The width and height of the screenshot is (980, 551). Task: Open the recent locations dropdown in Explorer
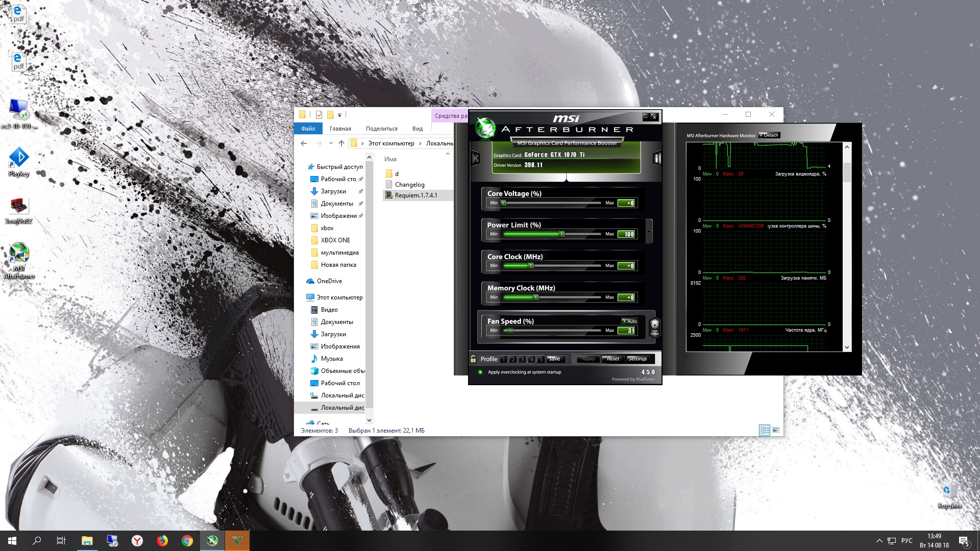[331, 143]
